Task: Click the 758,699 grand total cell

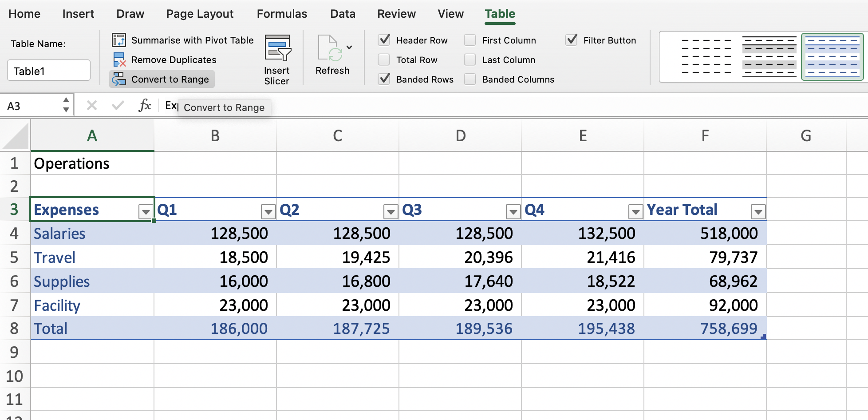Action: [x=705, y=329]
